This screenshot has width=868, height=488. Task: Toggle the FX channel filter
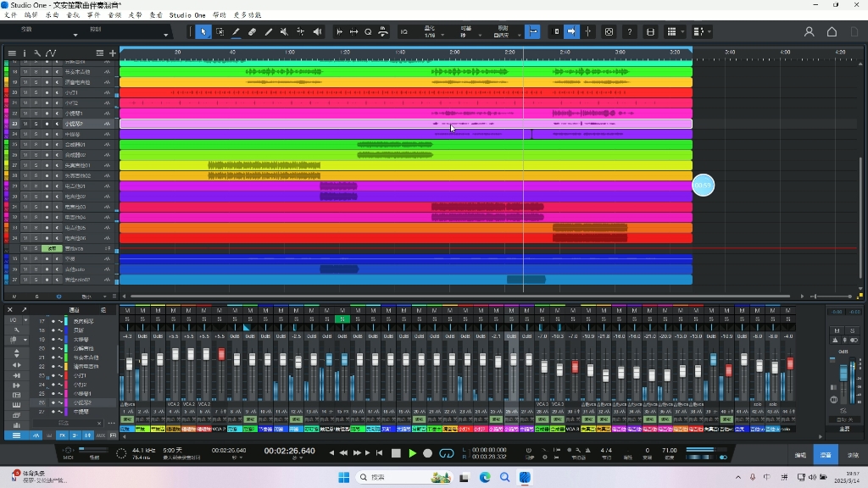click(x=63, y=436)
